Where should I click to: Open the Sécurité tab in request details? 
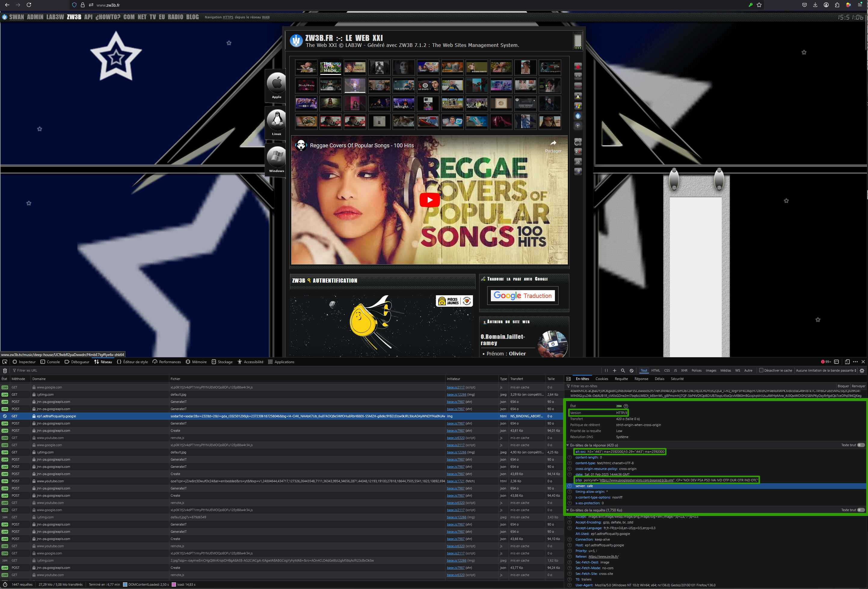tap(677, 379)
